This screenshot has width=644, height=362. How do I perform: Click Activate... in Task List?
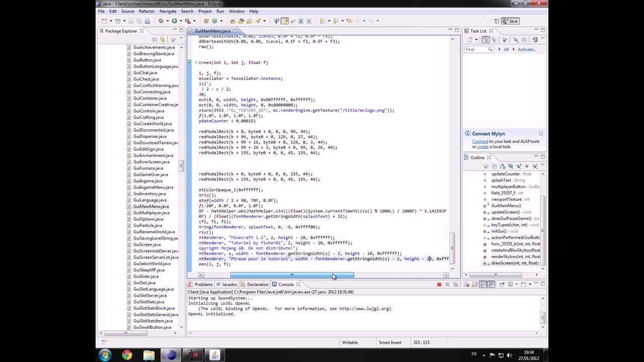pyautogui.click(x=527, y=49)
